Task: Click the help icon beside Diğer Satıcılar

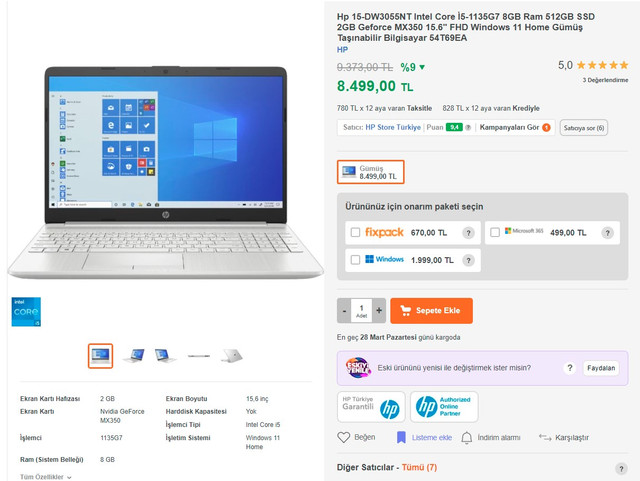Action: point(621,468)
